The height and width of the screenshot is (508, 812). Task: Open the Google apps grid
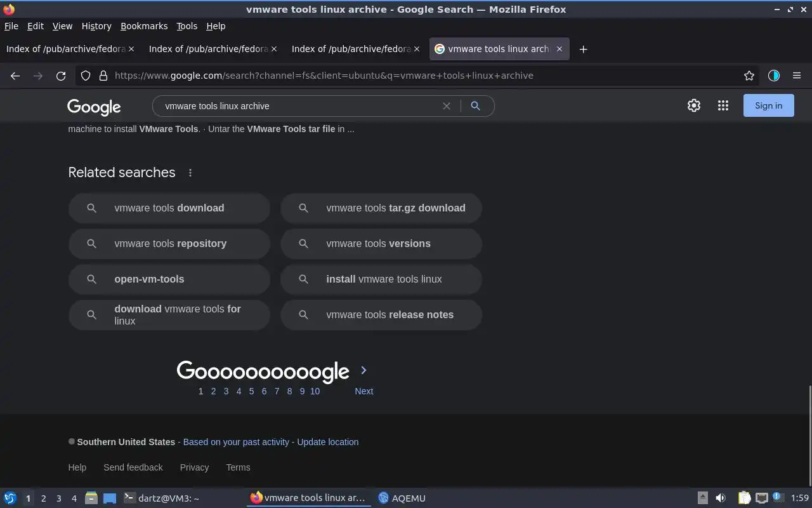[x=723, y=106]
